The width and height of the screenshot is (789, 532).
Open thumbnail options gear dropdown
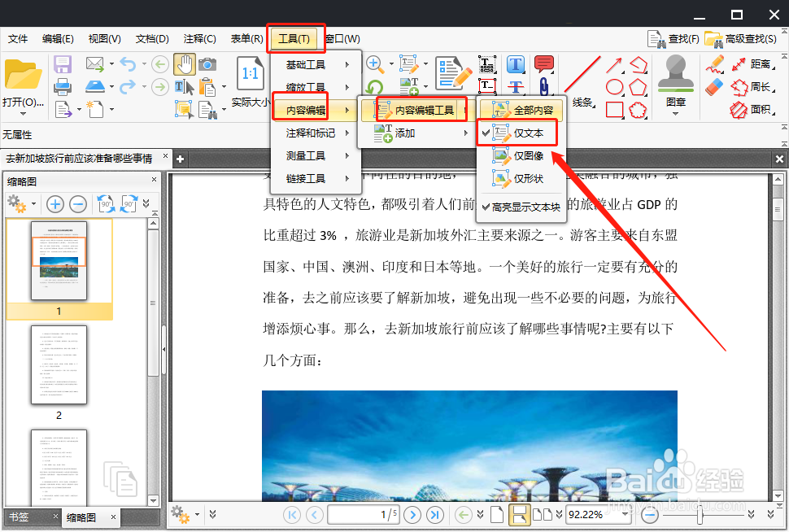(33, 204)
